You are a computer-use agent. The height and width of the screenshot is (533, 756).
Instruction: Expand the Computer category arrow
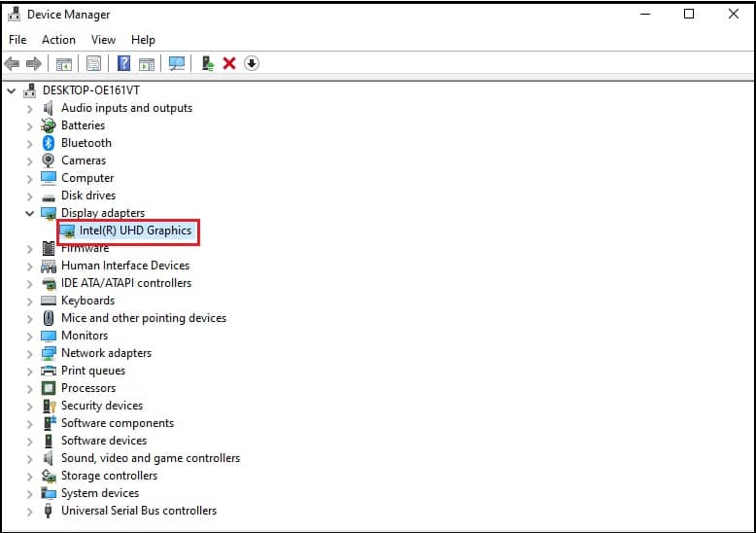30,179
